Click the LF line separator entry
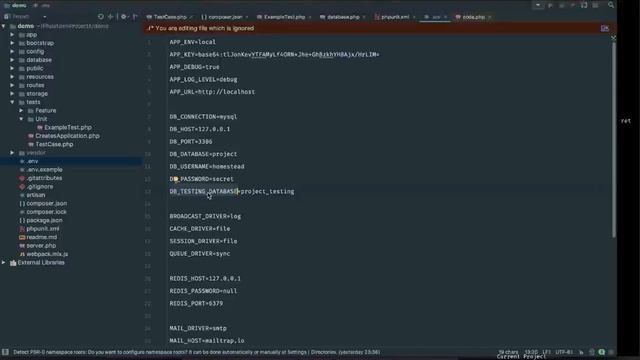The height and width of the screenshot is (360, 640). pos(547,352)
